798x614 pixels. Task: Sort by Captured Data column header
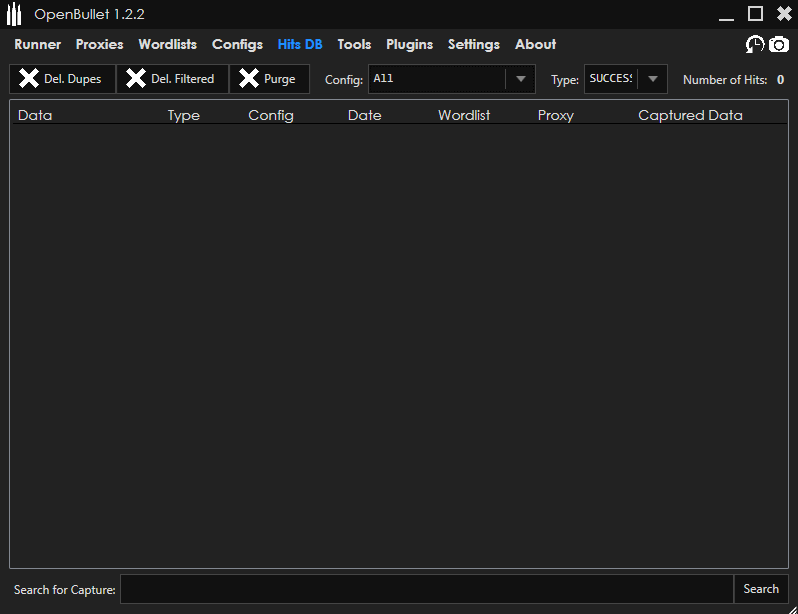click(690, 116)
